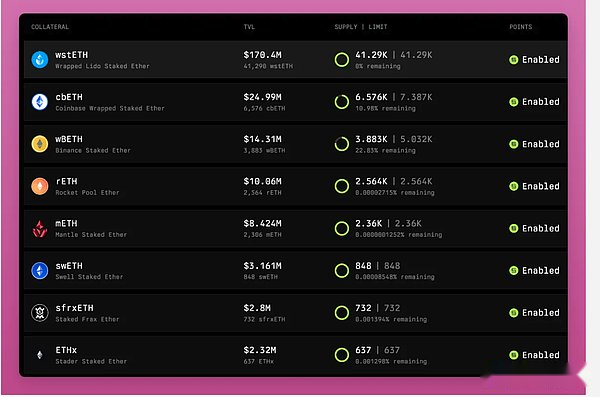
Task: Click the wstETH points Enabled indicator
Action: coord(534,60)
